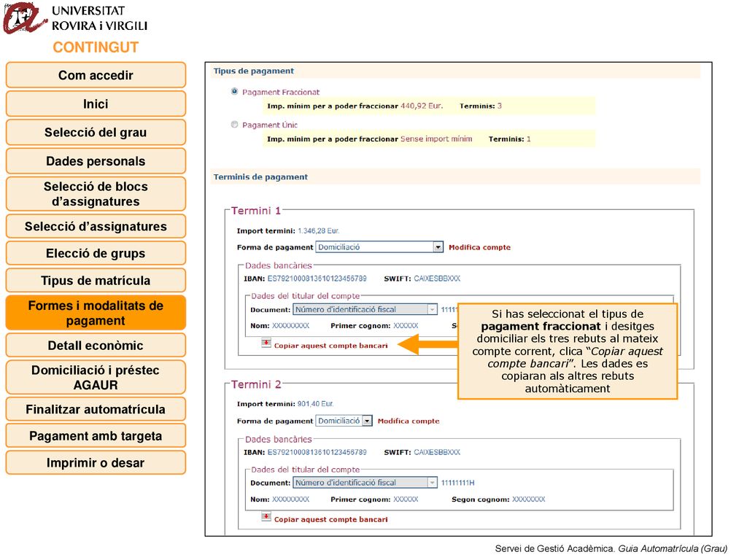Select Formes i modalitats de pagament

[96, 313]
